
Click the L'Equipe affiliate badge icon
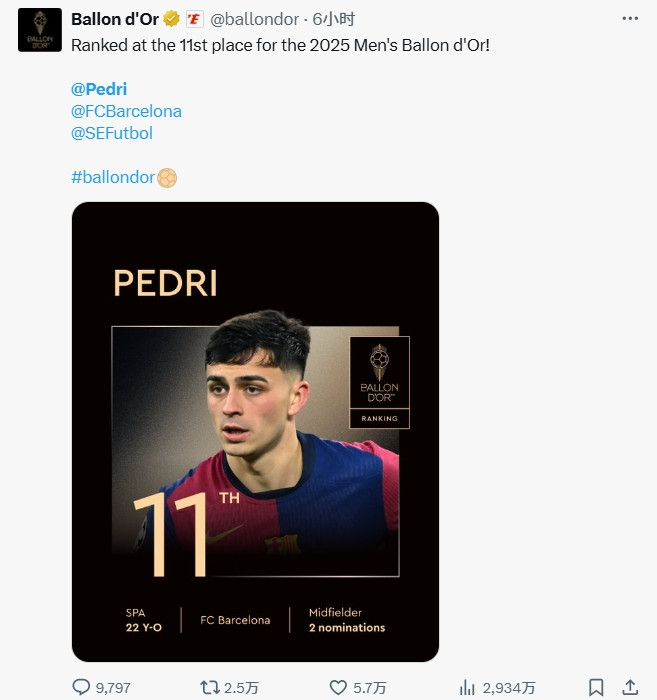(x=194, y=19)
